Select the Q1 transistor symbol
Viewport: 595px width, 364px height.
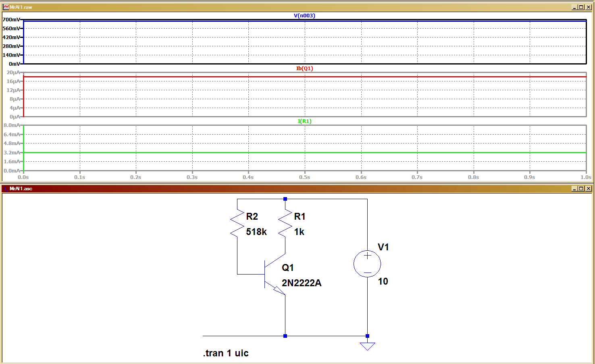(275, 275)
